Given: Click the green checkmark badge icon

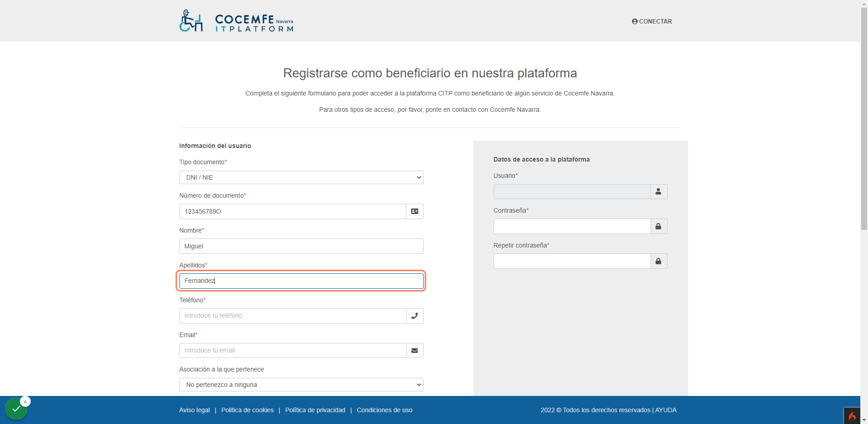Looking at the screenshot, I should [16, 409].
